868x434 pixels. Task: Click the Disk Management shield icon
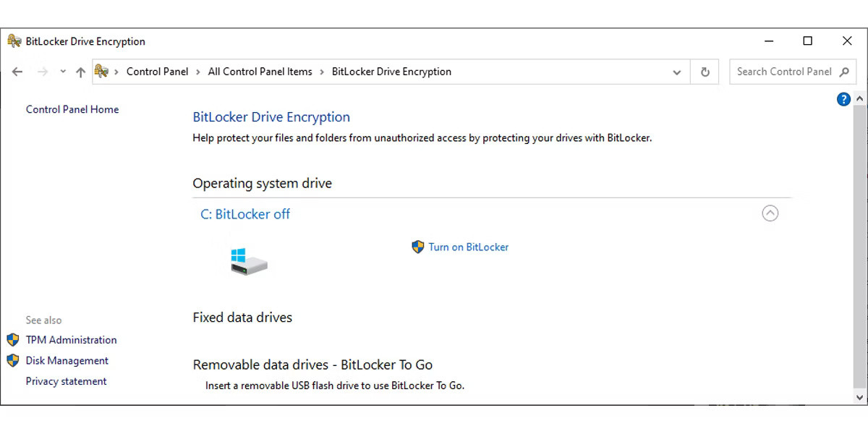(12, 360)
